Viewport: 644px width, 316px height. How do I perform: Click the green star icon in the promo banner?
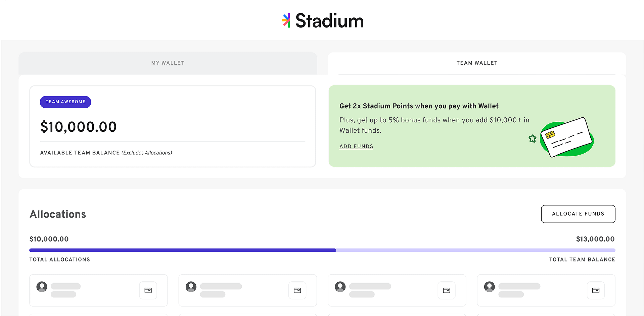click(x=532, y=139)
